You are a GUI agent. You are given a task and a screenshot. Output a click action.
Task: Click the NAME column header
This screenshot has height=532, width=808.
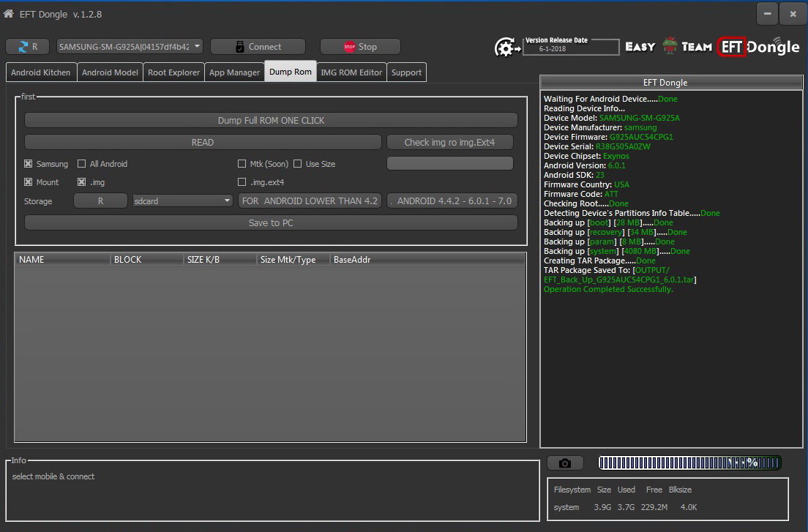[62, 260]
